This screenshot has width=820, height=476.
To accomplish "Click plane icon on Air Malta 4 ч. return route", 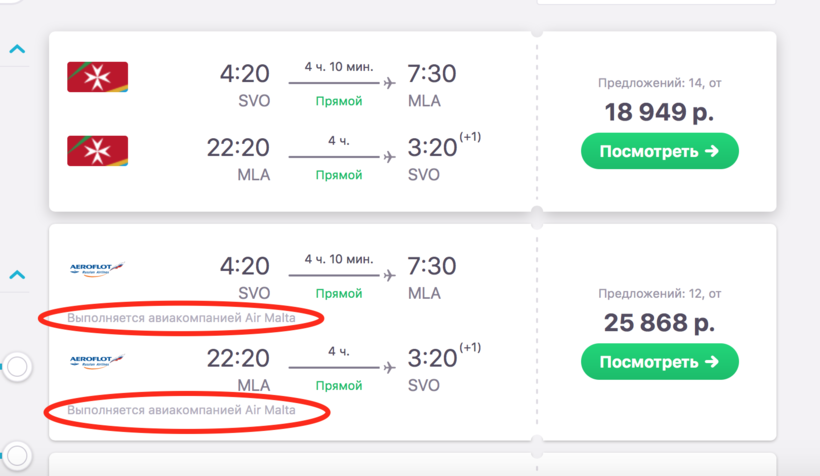I will 389,157.
